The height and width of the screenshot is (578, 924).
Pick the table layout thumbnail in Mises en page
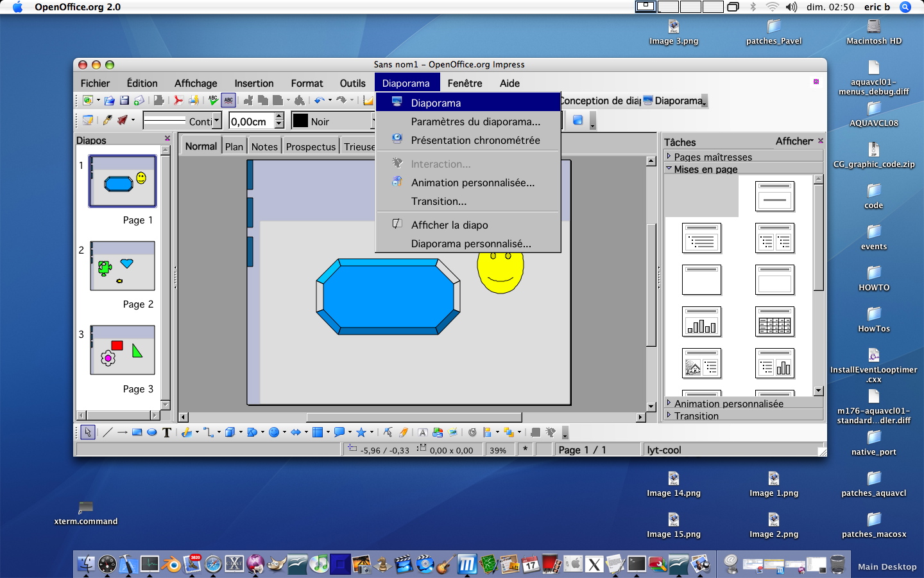pyautogui.click(x=774, y=322)
